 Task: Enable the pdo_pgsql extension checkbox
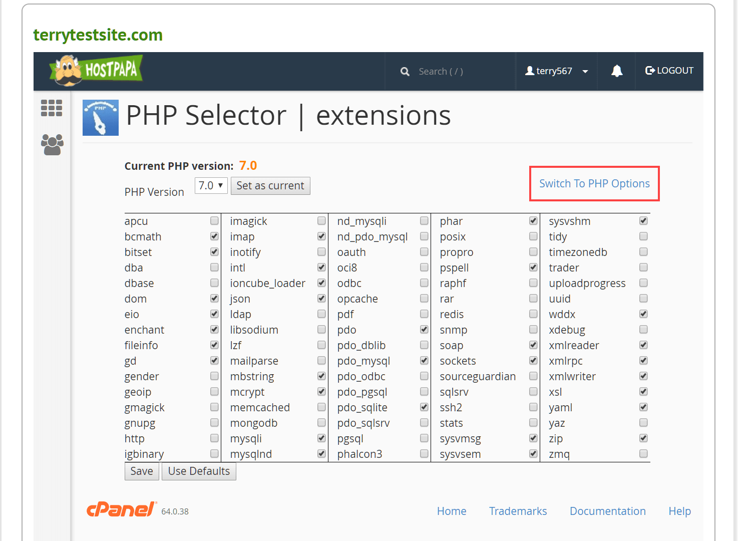[424, 391]
